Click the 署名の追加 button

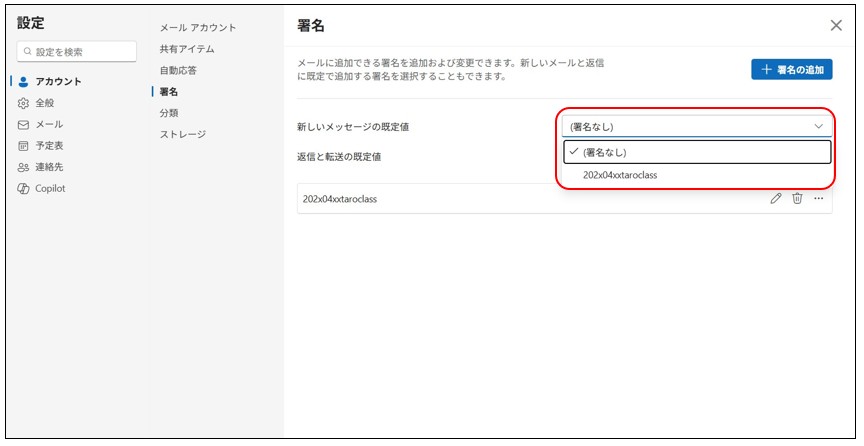coord(792,69)
